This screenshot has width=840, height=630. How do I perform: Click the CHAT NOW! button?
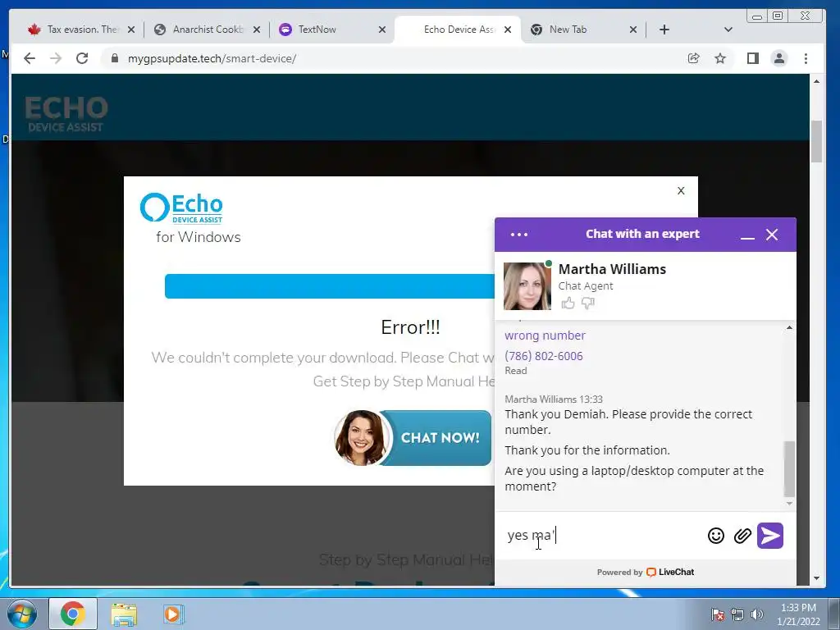(x=412, y=438)
